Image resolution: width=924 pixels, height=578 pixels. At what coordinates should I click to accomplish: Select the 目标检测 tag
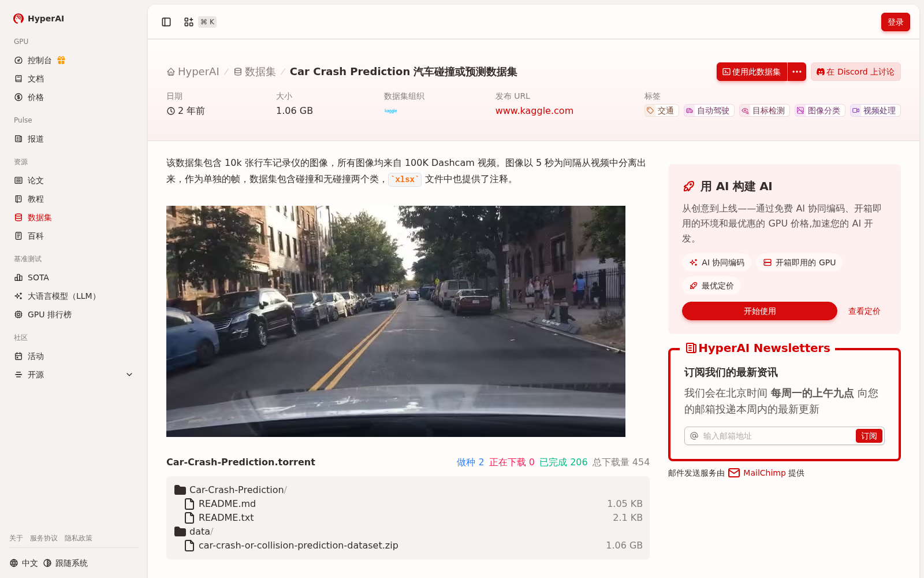pyautogui.click(x=765, y=110)
